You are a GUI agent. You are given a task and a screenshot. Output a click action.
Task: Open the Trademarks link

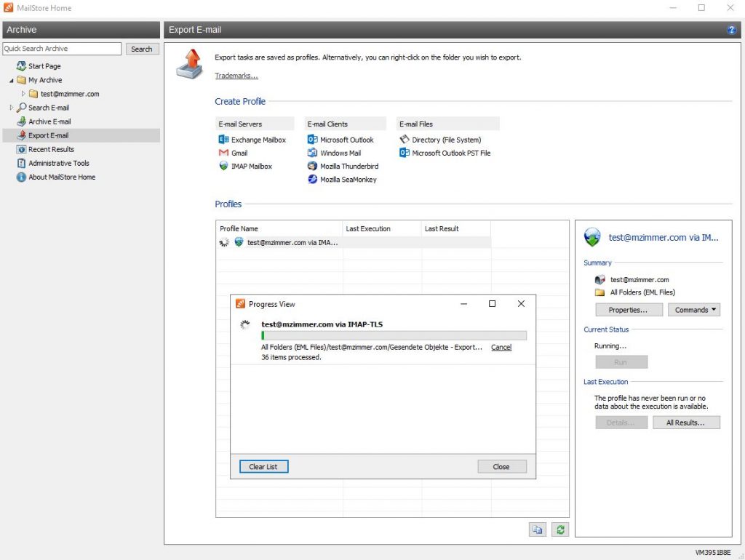236,76
